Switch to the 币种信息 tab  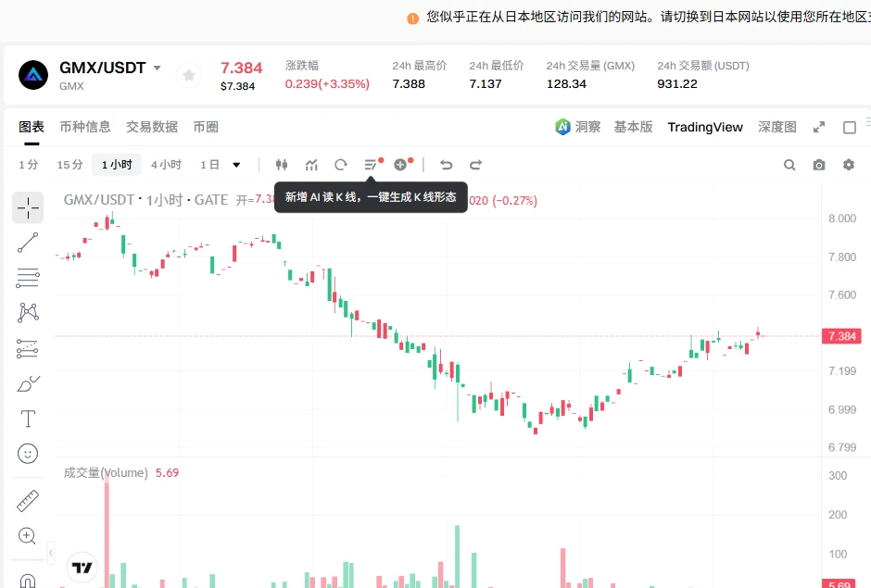pos(85,127)
